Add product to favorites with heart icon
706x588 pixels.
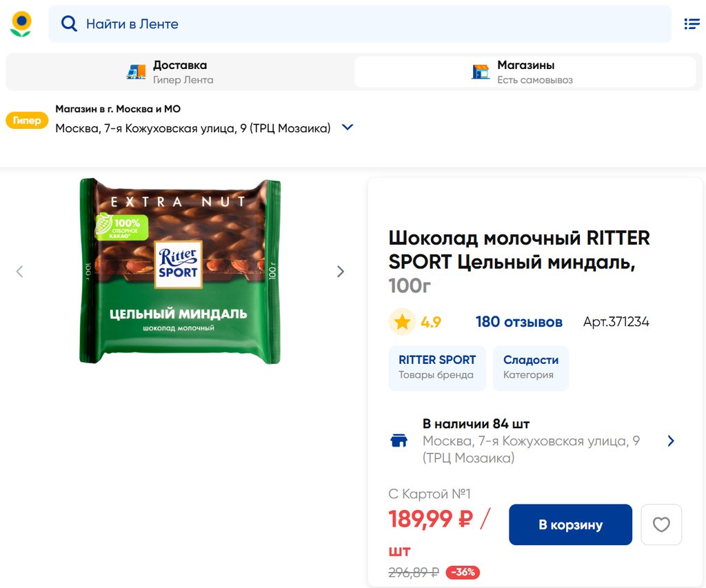[661, 525]
